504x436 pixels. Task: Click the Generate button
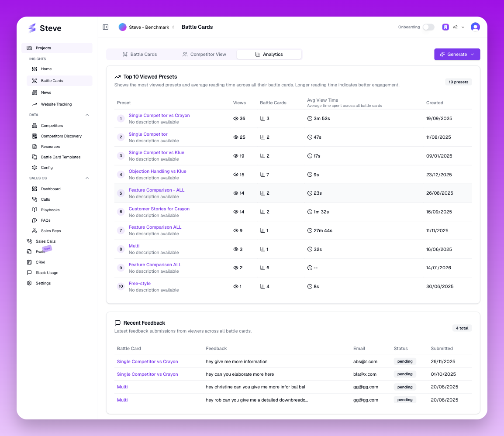457,55
